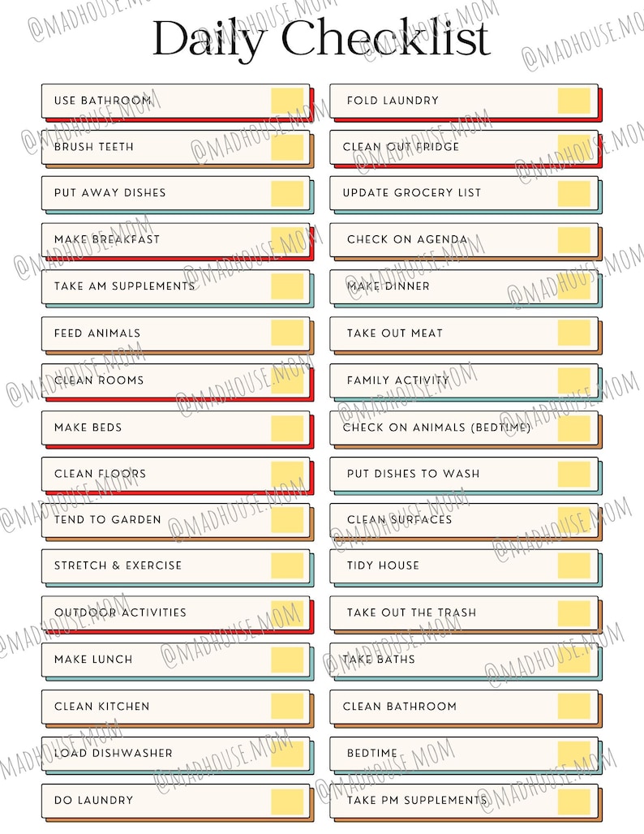Tick the Brush Teeth checkbox
Viewport: 644px width, 834px height.
tap(287, 148)
